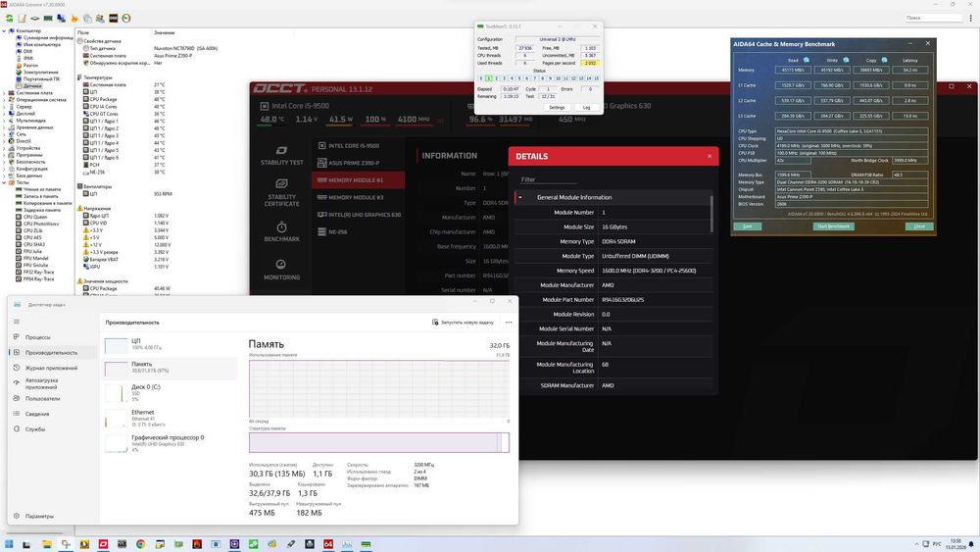This screenshot has width=980, height=552.
Task: Click the Поиск search box in AIDA64
Action: tap(933, 18)
